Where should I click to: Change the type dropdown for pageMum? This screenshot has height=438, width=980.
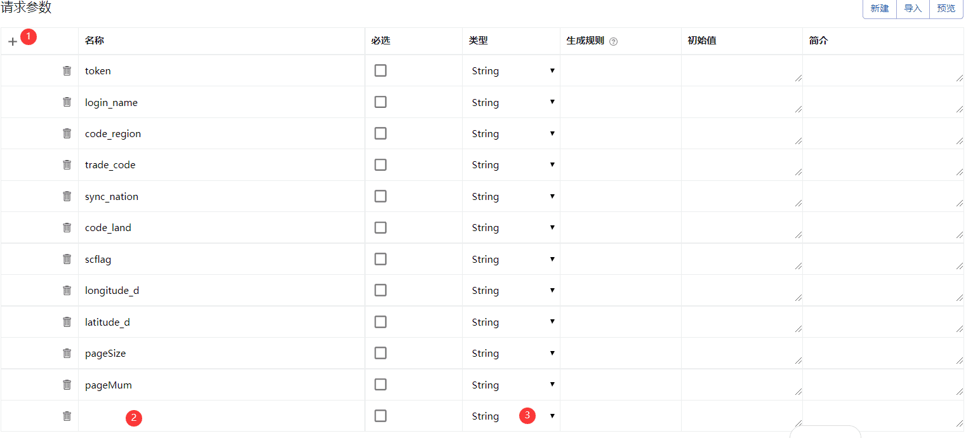pyautogui.click(x=512, y=385)
